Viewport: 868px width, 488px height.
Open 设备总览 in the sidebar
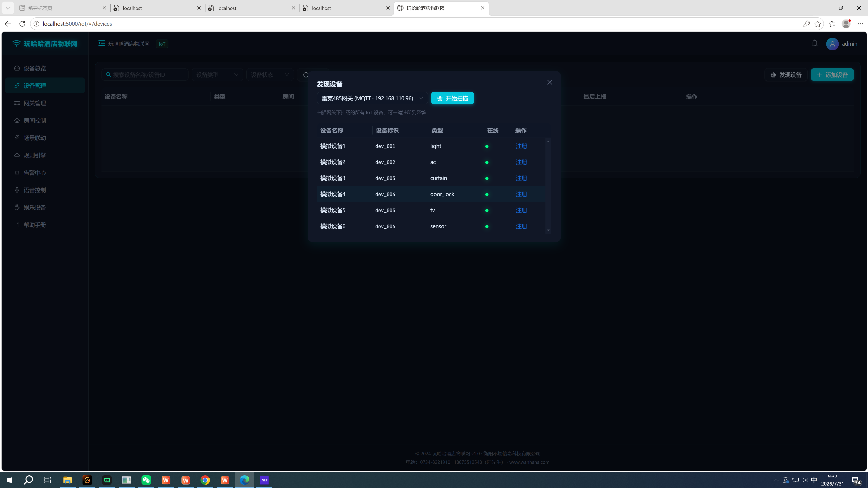[45, 68]
